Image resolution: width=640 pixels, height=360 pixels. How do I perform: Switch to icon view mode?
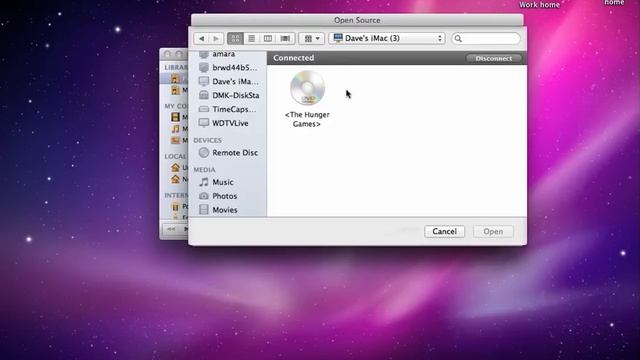click(x=235, y=38)
